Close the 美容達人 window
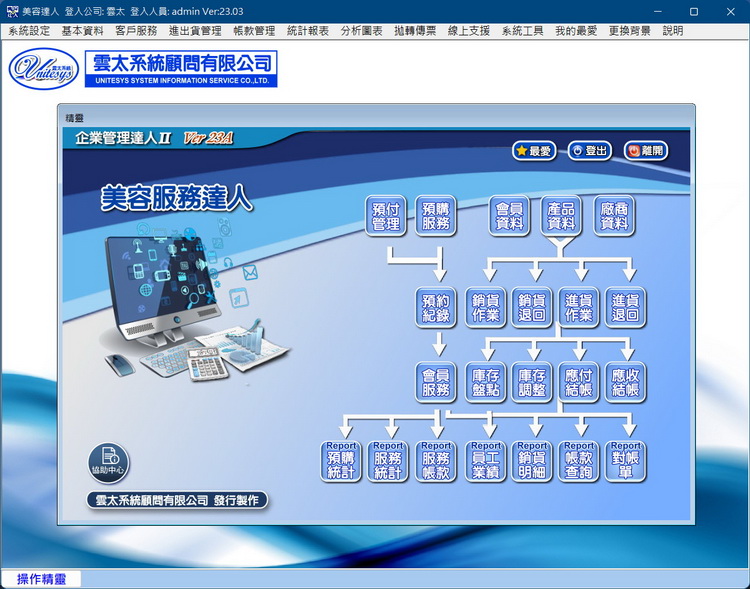 (x=730, y=11)
